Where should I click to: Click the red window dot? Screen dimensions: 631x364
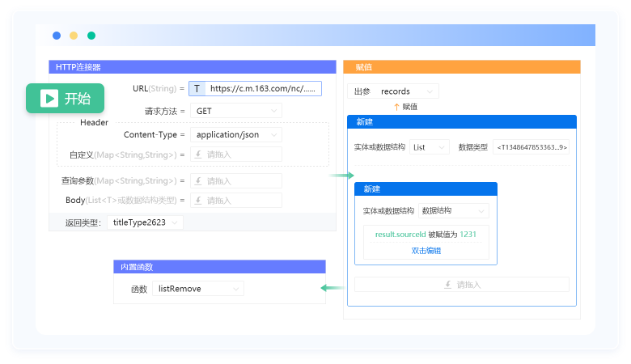57,36
